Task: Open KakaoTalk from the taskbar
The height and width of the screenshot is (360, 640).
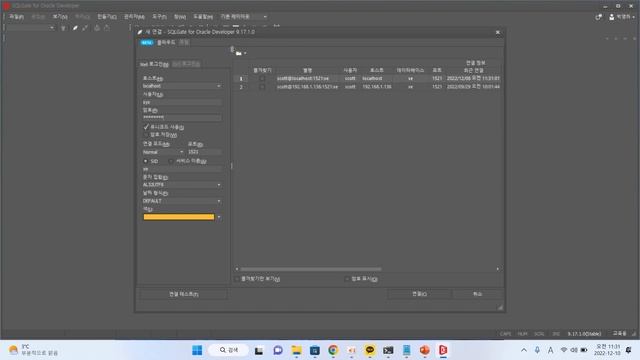Action: pyautogui.click(x=370, y=350)
